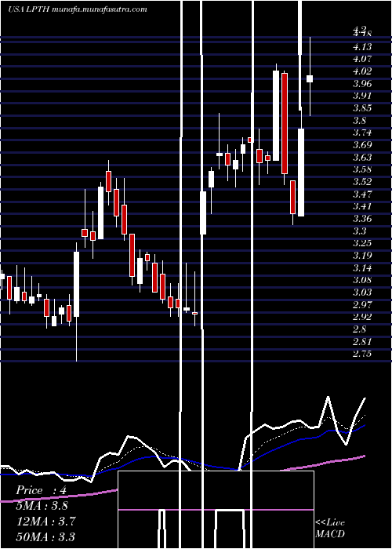The width and height of the screenshot is (392, 549).
Task: Click the tall white candlestick rising to 4.02
Action: tap(276, 115)
